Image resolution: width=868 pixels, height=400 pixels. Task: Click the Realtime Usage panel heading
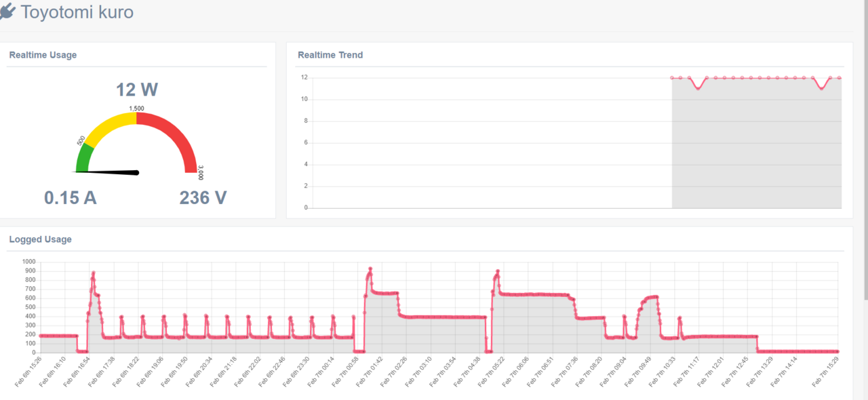point(43,55)
